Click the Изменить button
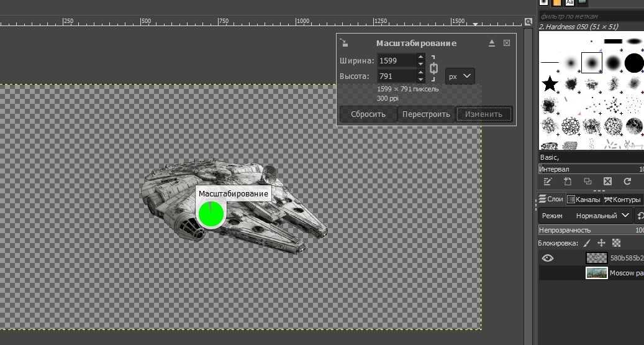This screenshot has width=644, height=345. tap(484, 114)
